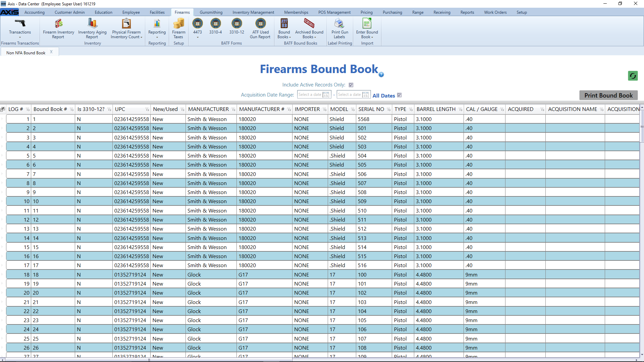Close the Non NFA Bound Book tab
Screen dimensions: 644x362
(51, 52)
